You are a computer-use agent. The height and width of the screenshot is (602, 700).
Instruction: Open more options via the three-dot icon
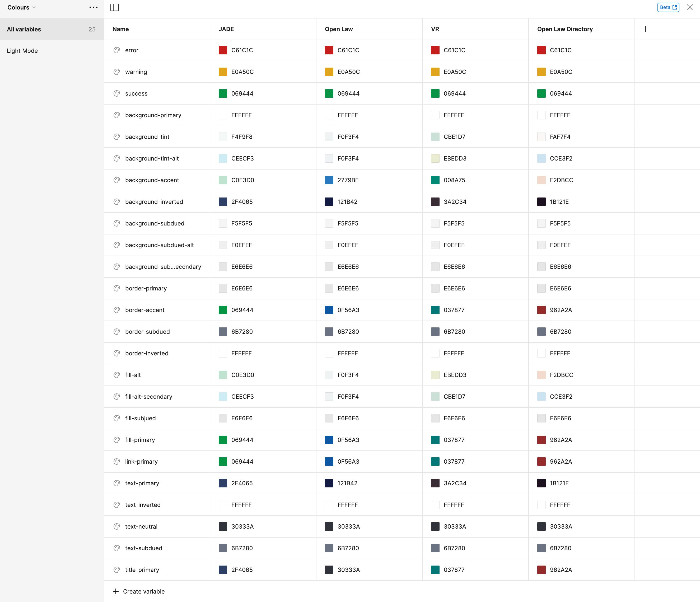93,7
